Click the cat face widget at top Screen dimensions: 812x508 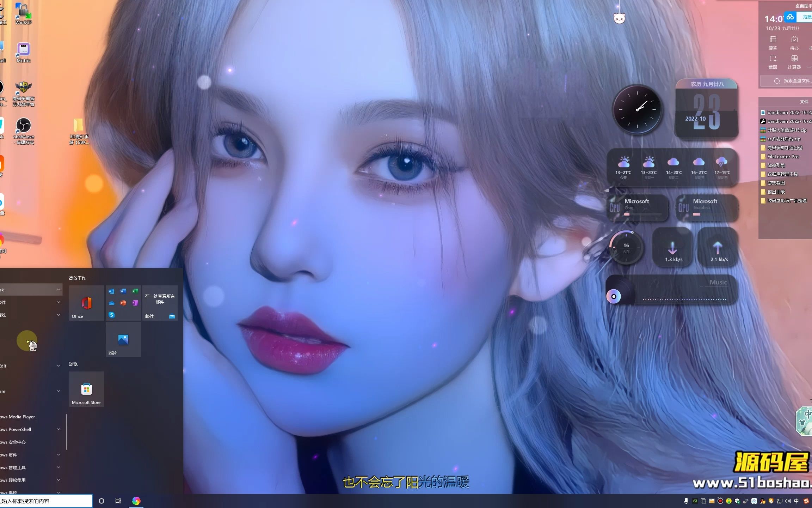tap(619, 18)
